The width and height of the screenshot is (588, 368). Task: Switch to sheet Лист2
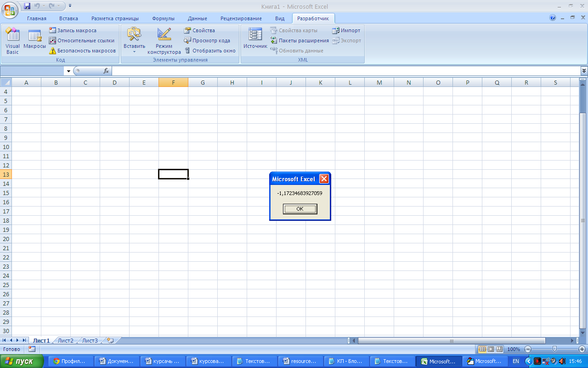pos(66,341)
